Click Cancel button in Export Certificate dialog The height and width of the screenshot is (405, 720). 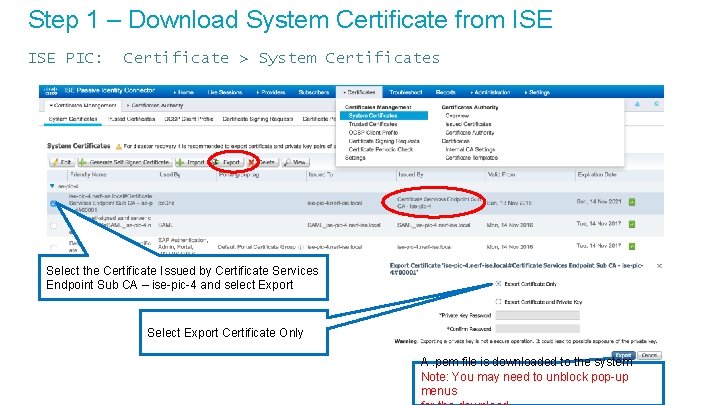[649, 355]
